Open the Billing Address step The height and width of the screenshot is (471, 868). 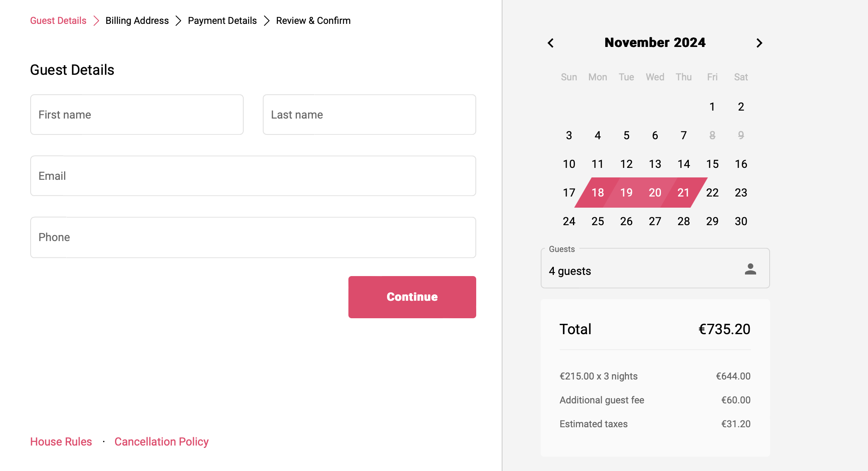[137, 21]
